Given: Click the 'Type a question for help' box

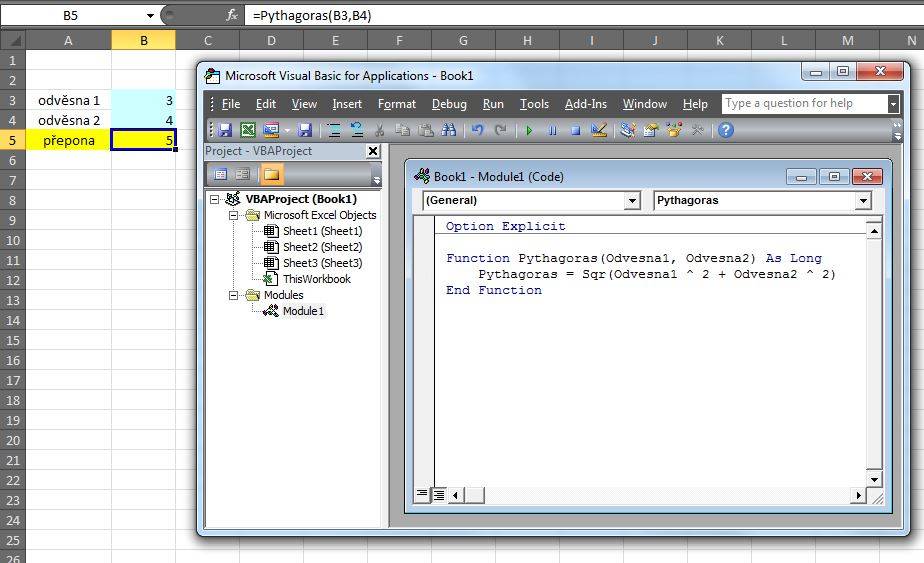Looking at the screenshot, I should [x=804, y=104].
